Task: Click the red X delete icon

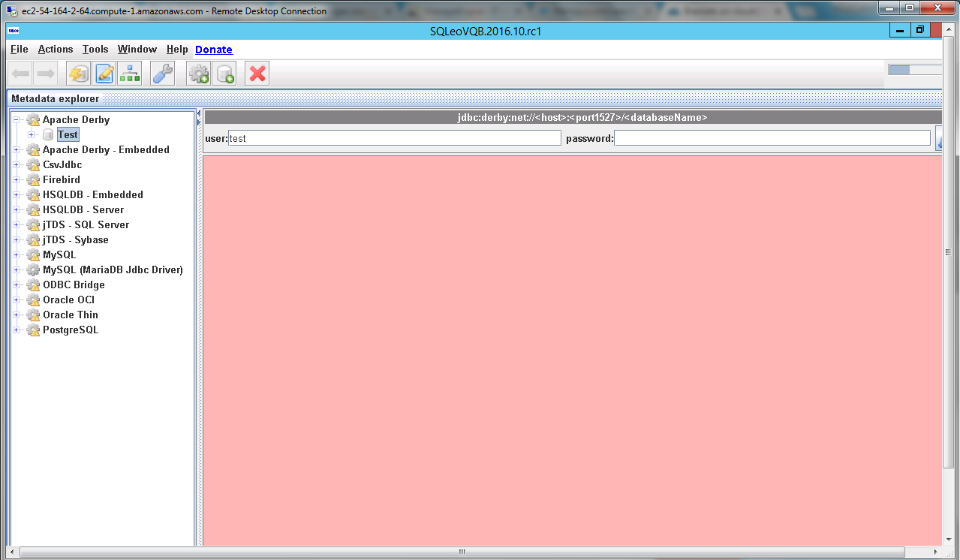Action: (x=257, y=74)
